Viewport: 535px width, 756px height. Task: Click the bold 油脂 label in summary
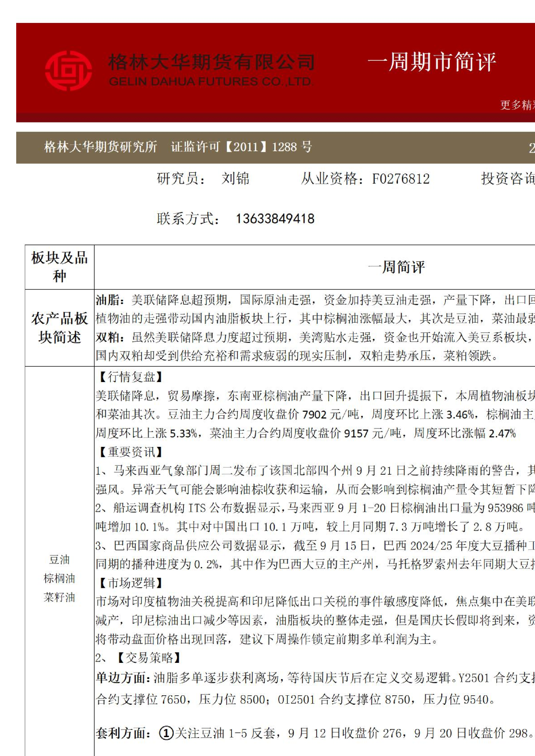(x=110, y=300)
